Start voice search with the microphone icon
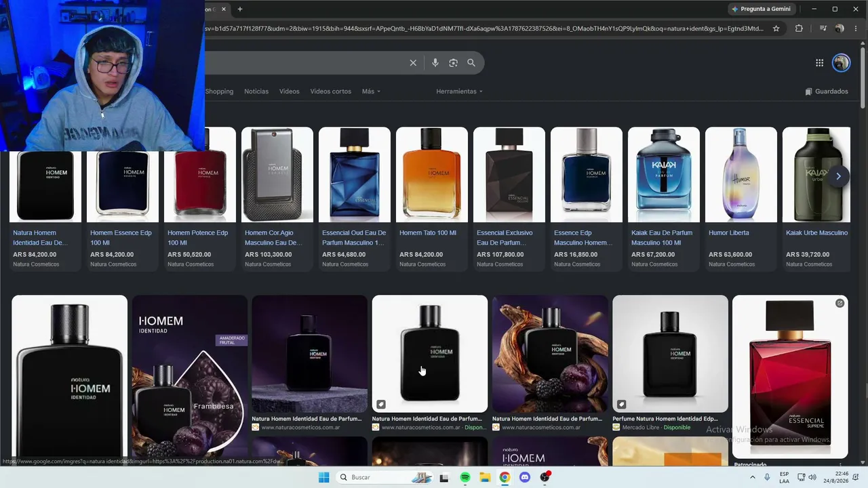Screen dimensions: 868x488 [435, 63]
